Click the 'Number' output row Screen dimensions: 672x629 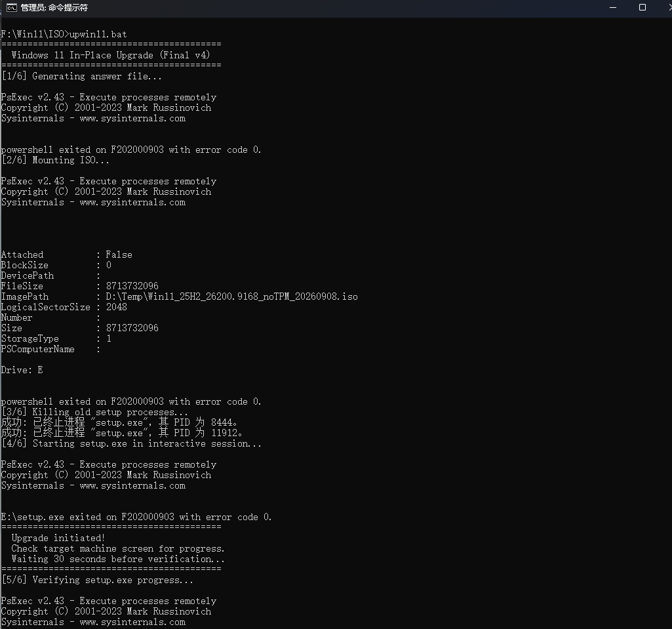tap(50, 317)
